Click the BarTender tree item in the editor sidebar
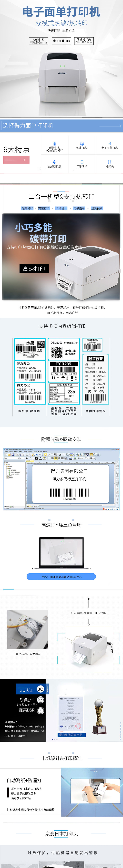This screenshot has height=868, width=123. (x=13, y=470)
